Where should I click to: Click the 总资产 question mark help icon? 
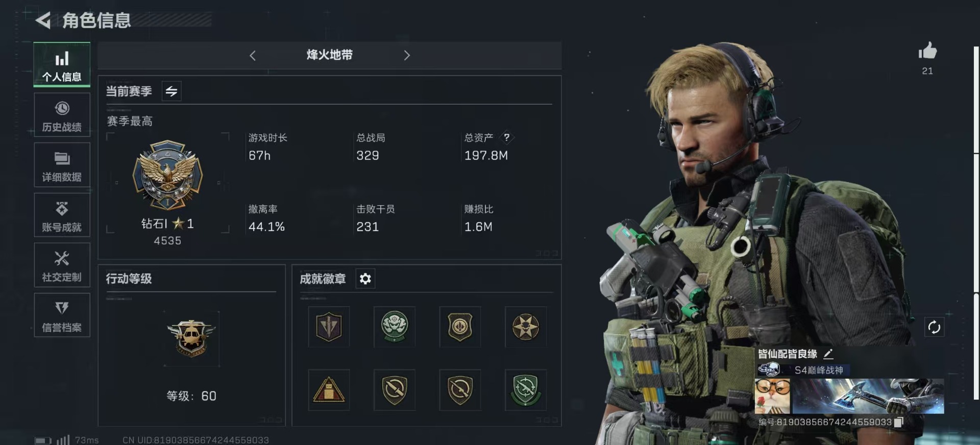(x=506, y=137)
